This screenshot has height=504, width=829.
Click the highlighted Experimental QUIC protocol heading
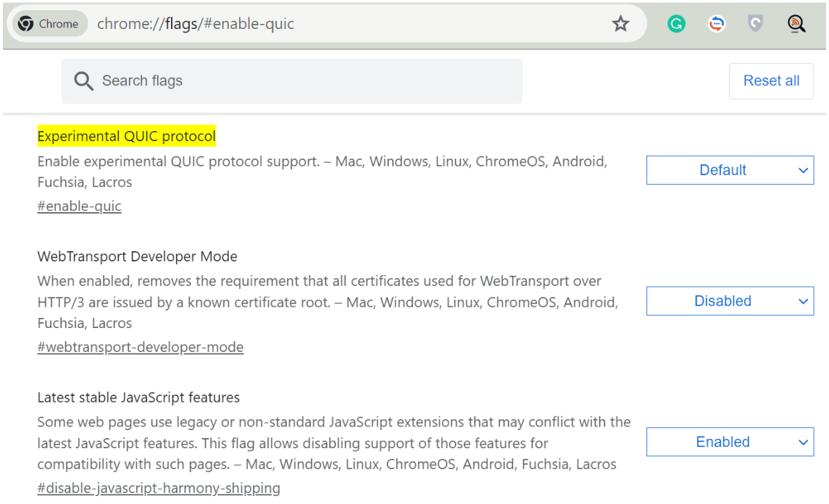coord(127,136)
